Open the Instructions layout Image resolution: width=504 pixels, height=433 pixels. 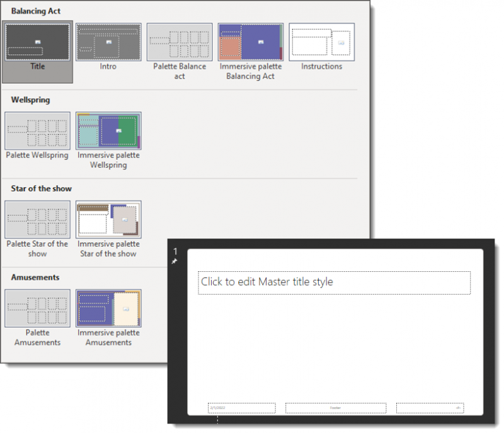point(321,42)
